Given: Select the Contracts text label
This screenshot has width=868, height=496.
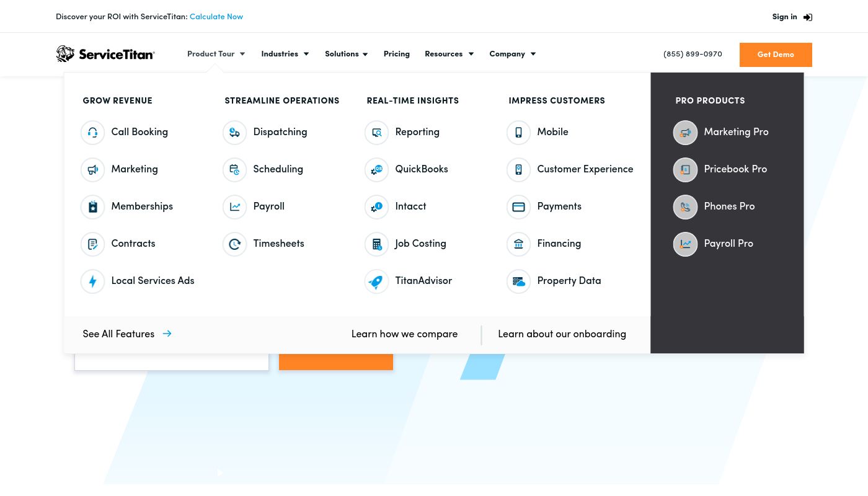Looking at the screenshot, I should [133, 244].
